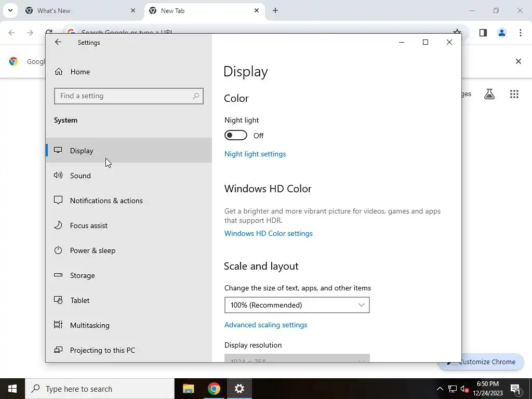Open Windows Start menu
Image resolution: width=532 pixels, height=399 pixels.
(12, 389)
